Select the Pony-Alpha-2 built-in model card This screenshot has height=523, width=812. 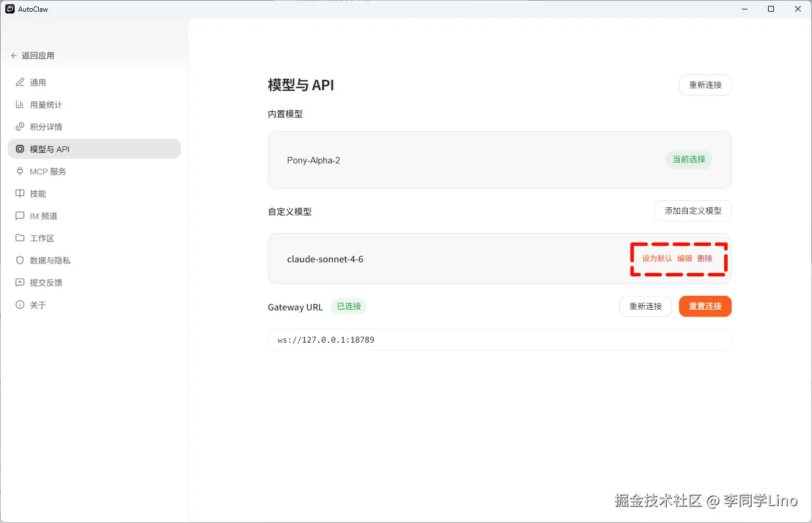pos(500,160)
